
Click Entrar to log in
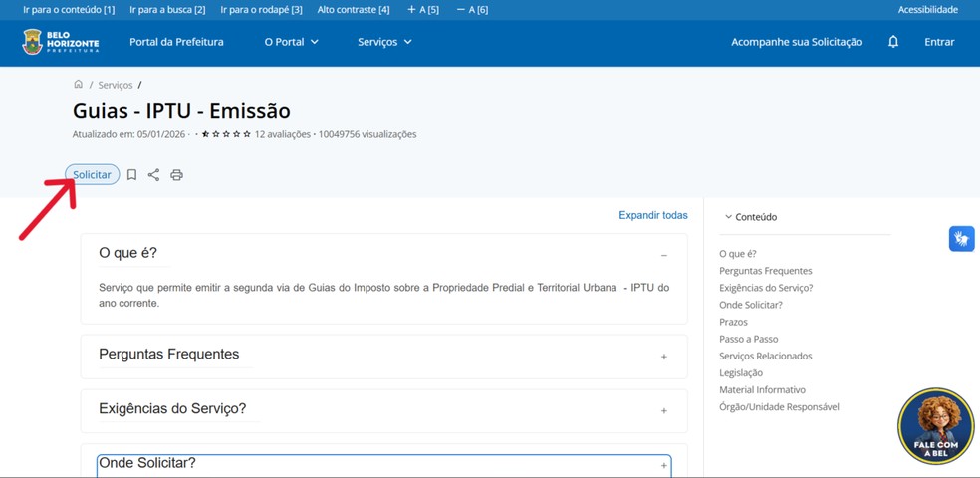coord(939,42)
